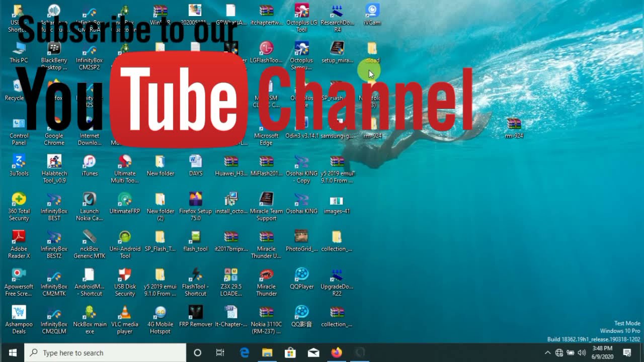This screenshot has width=644, height=362.
Task: Click the 360 Total Security icon
Action: 19,207
